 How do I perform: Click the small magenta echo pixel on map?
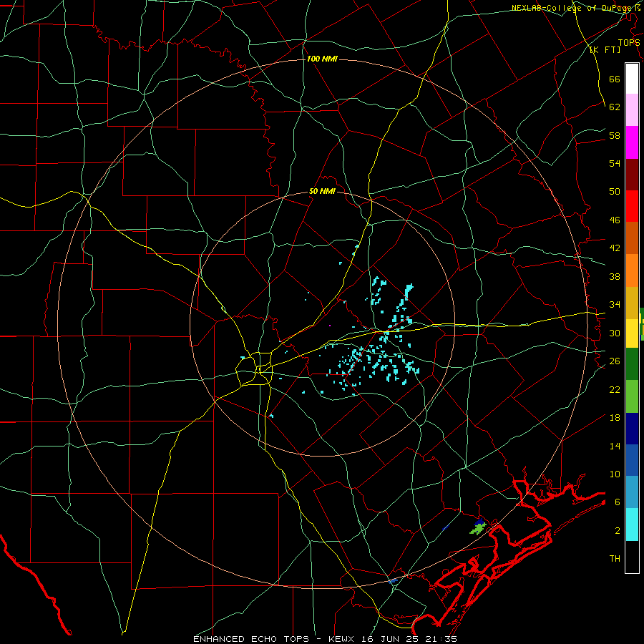[329, 326]
